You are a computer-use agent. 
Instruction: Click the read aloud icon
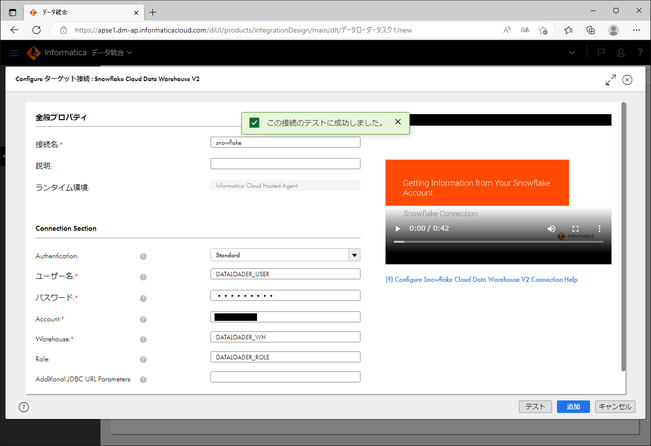pos(507,30)
